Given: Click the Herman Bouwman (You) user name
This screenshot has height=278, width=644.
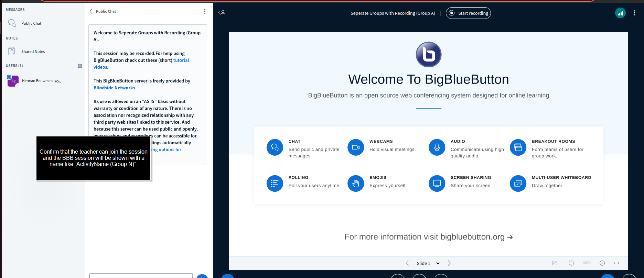Looking at the screenshot, I should click(42, 81).
